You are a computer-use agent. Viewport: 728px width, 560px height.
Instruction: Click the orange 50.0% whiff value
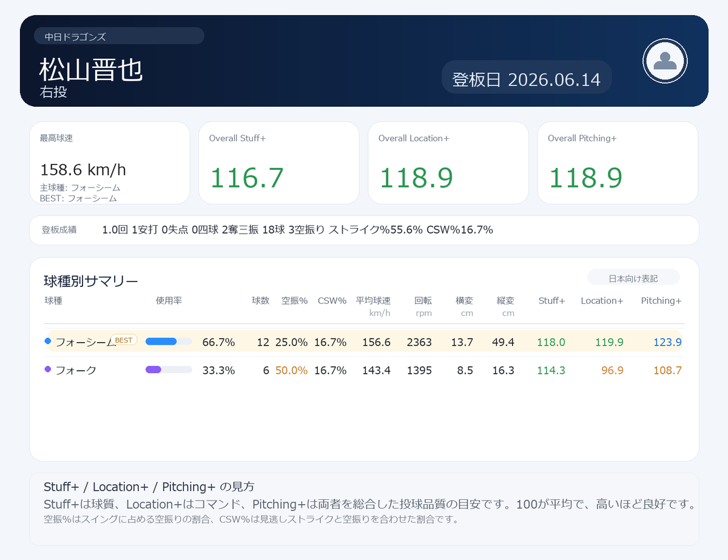292,370
